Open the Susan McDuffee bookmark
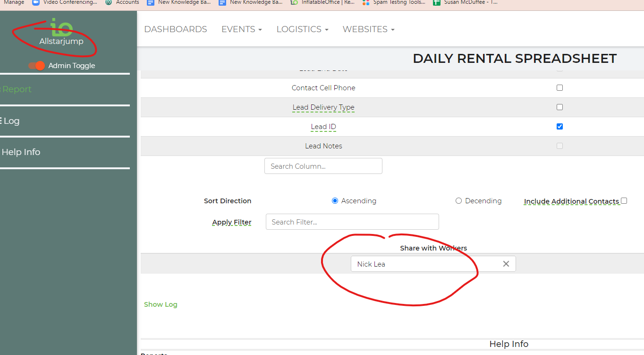The height and width of the screenshot is (355, 644). pos(465,2)
